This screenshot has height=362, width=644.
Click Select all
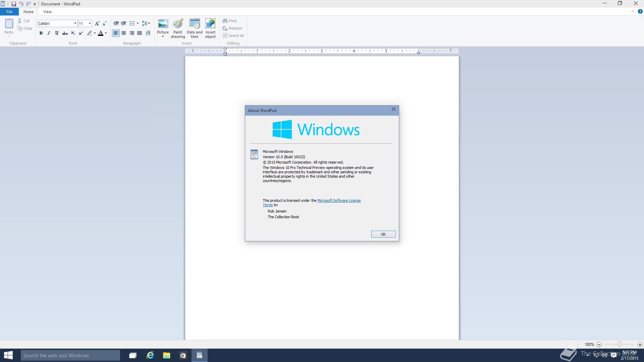click(233, 36)
